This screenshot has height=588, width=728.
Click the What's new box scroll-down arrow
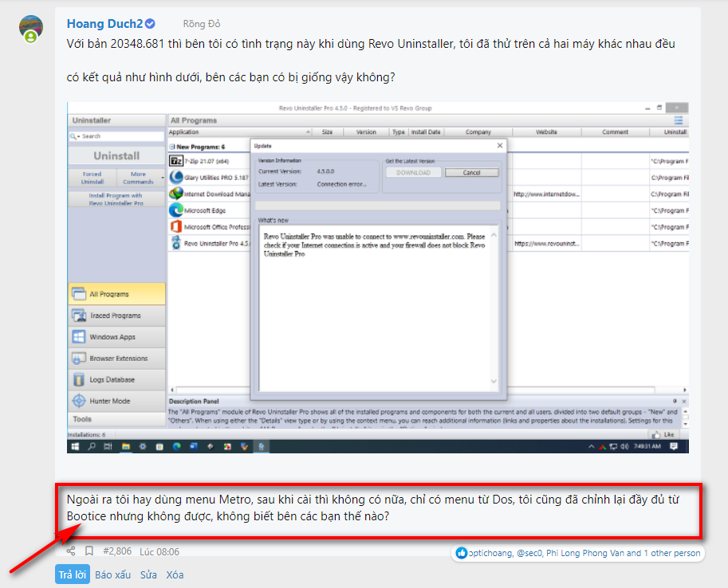coord(494,381)
